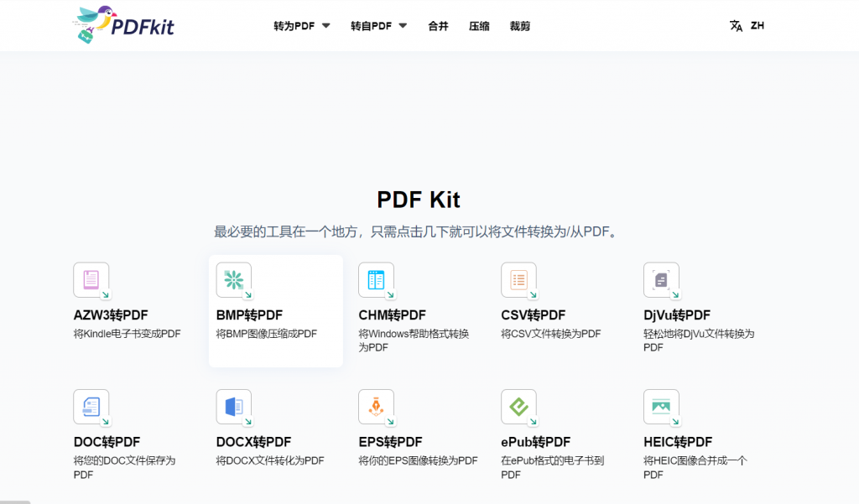Open the DOC转PDF tool icon
859x504 pixels.
(x=91, y=407)
